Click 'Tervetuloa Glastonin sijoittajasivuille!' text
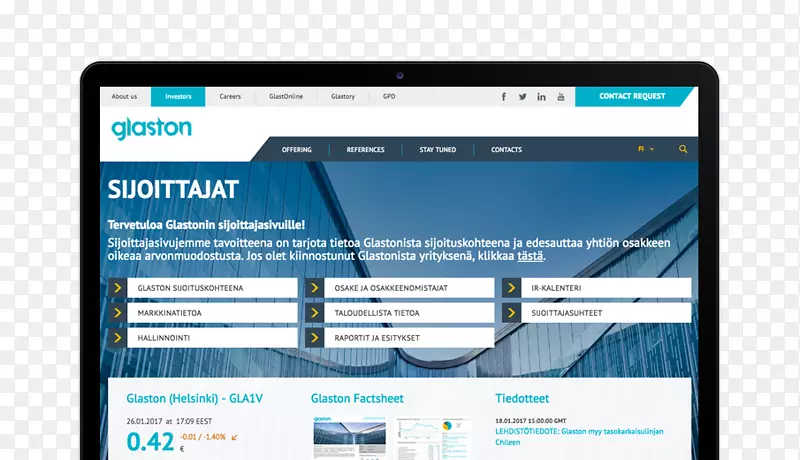 [x=206, y=224]
